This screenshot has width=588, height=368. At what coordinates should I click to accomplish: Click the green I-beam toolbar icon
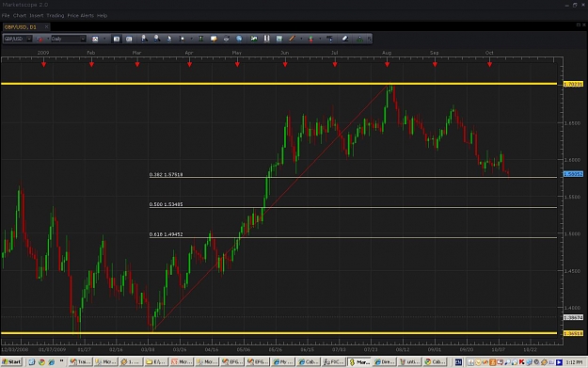click(200, 39)
